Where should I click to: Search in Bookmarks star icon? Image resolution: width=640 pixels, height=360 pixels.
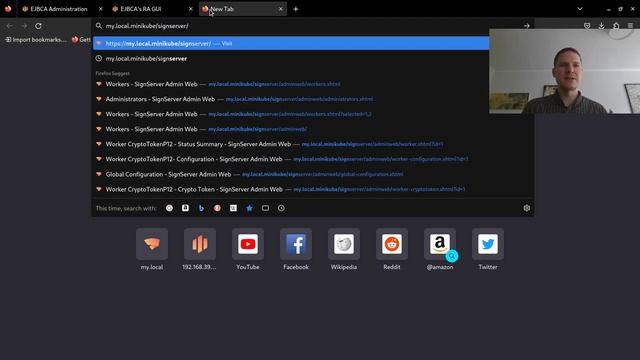[249, 208]
